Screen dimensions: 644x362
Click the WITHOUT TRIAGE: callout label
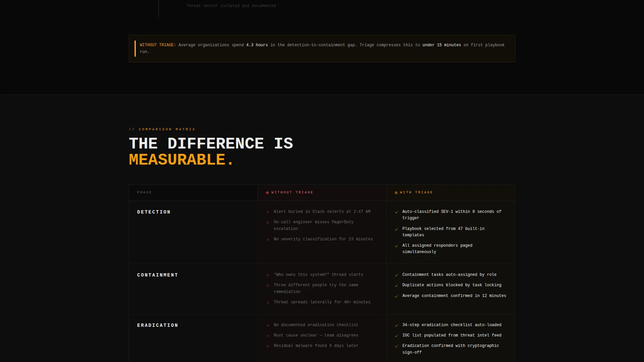pos(158,45)
